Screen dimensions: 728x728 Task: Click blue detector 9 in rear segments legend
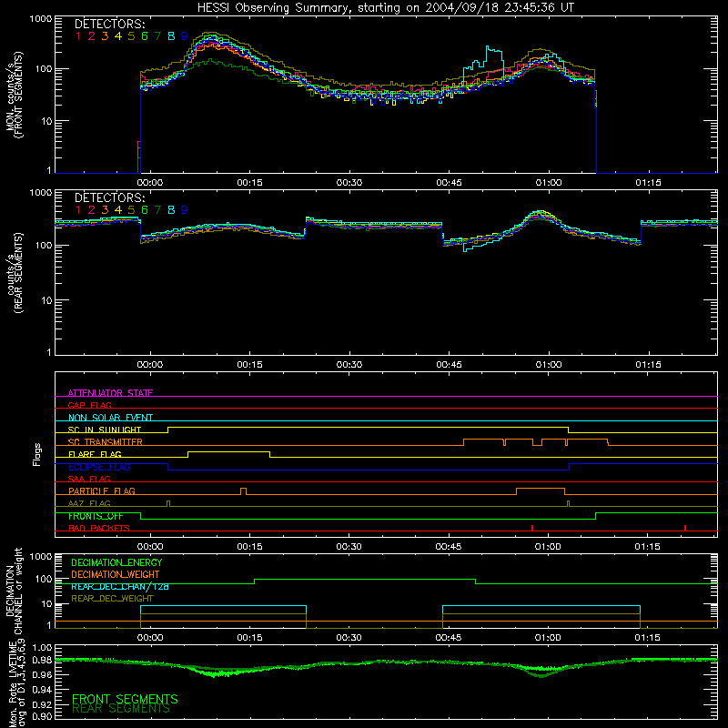click(185, 210)
